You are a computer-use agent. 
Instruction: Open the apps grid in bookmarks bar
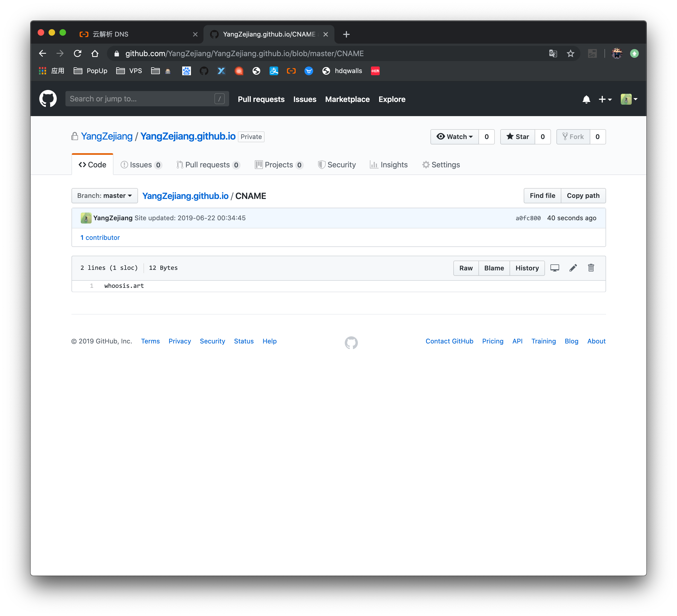click(x=42, y=71)
